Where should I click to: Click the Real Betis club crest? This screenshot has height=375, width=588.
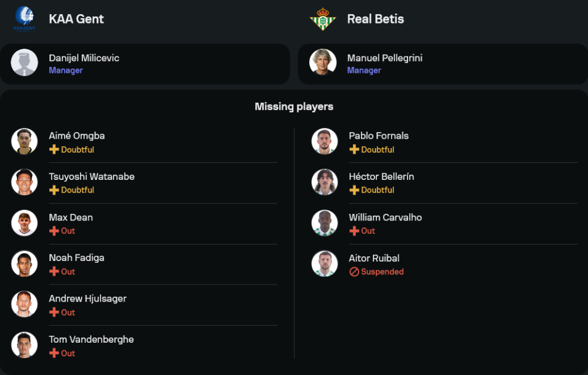coord(322,19)
